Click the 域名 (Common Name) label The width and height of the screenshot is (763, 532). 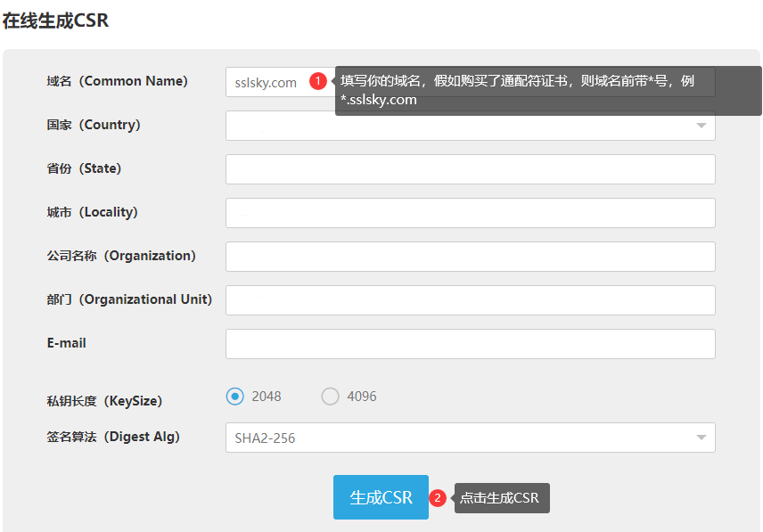118,81
